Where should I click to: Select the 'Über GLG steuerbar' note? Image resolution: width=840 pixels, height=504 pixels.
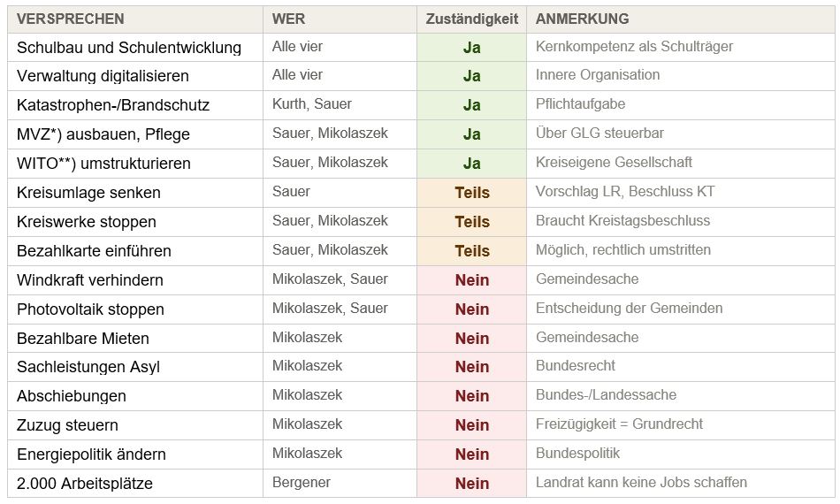[x=599, y=134]
